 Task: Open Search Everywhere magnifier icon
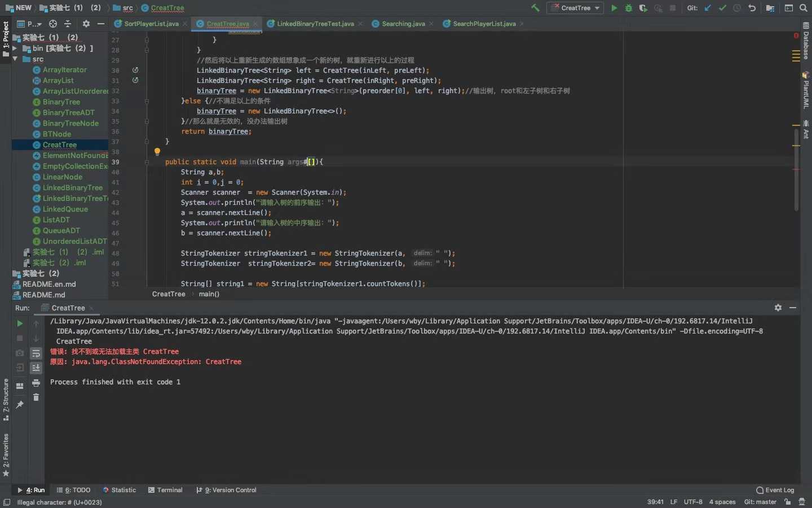(804, 8)
